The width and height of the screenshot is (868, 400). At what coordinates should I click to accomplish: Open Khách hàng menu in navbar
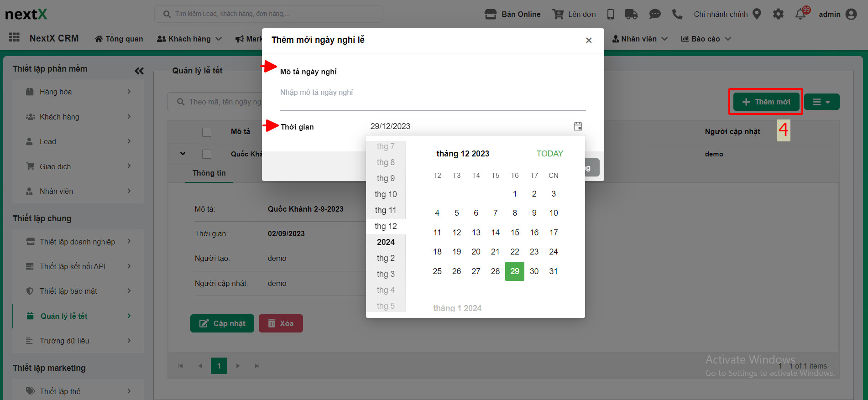point(189,39)
